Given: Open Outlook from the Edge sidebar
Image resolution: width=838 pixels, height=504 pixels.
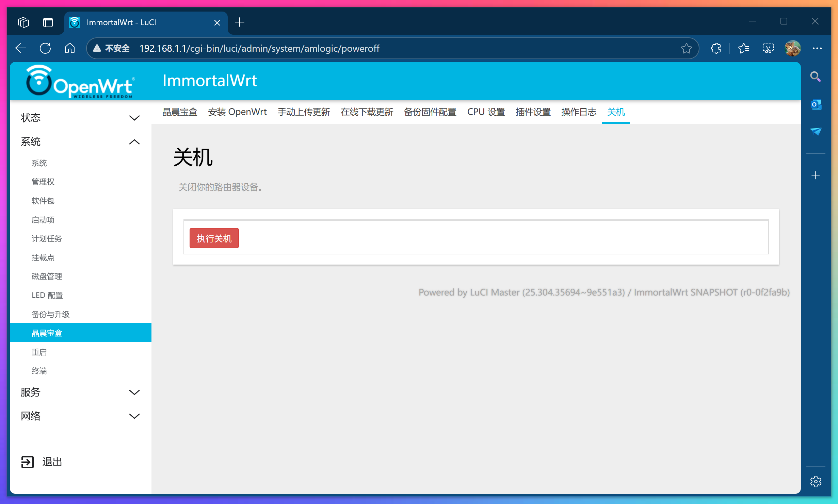Looking at the screenshot, I should [x=816, y=105].
